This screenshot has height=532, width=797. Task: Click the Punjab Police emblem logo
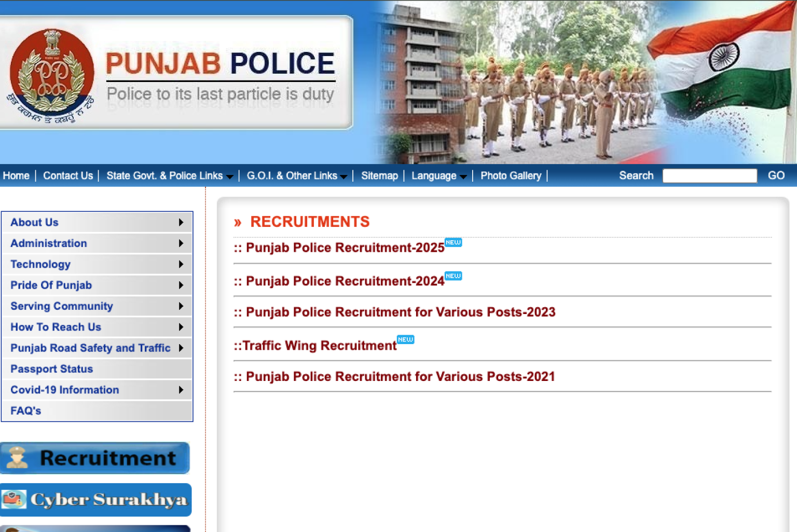point(51,75)
